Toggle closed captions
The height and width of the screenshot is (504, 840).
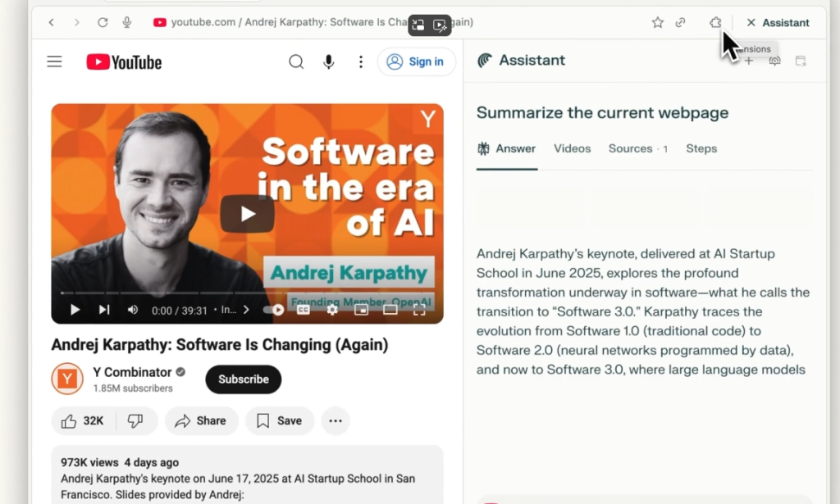click(304, 310)
